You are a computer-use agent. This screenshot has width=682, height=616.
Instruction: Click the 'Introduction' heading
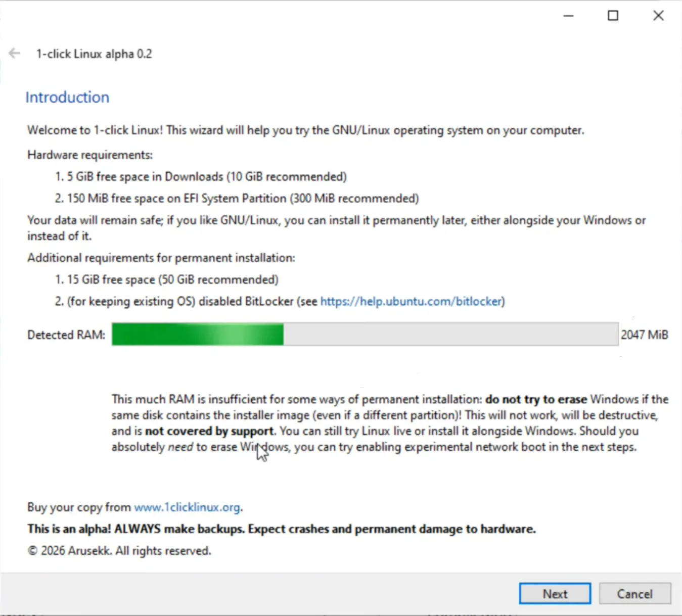click(x=67, y=97)
